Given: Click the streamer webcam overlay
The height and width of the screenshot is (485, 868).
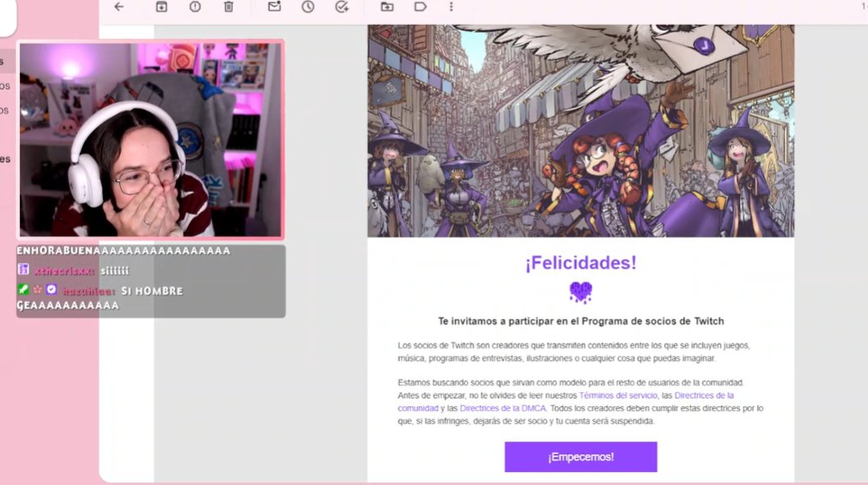Looking at the screenshot, I should pos(150,140).
